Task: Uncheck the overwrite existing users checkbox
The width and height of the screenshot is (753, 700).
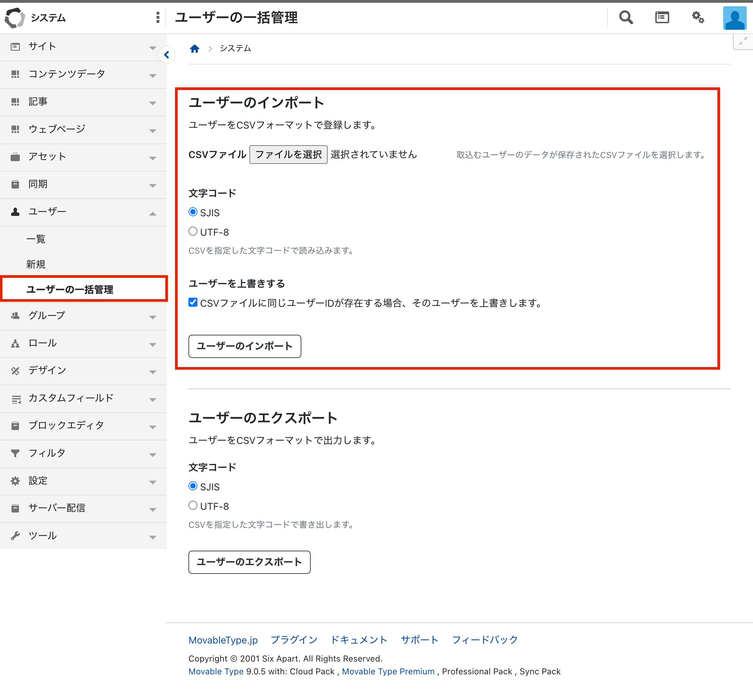Action: tap(193, 302)
